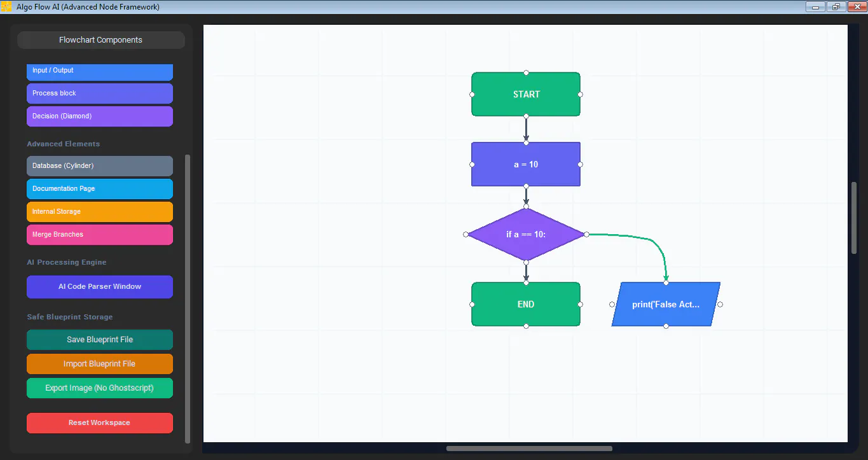Select the 'if a == 10:' decision diamond
Viewport: 868px width, 460px height.
coord(526,234)
